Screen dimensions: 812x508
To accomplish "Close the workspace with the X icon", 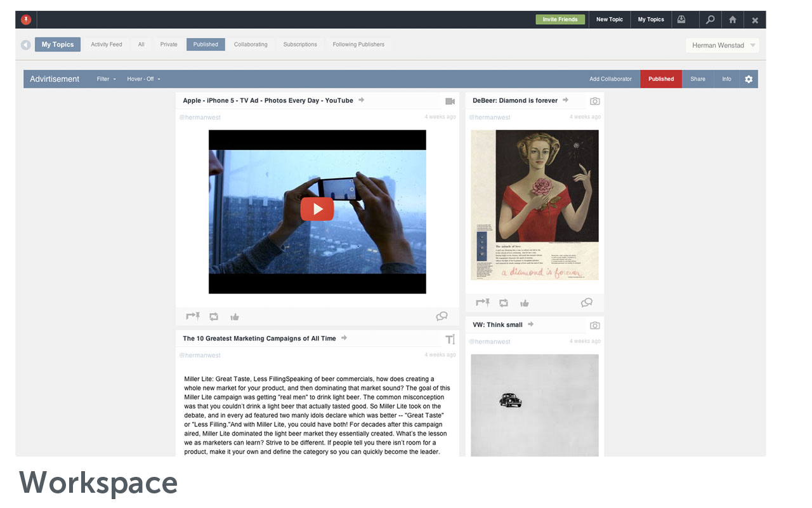I will 755,20.
